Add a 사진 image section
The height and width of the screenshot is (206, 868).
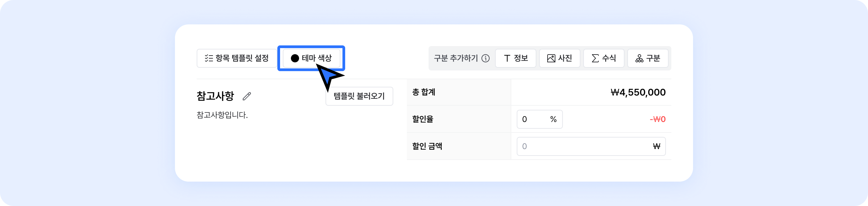point(559,58)
